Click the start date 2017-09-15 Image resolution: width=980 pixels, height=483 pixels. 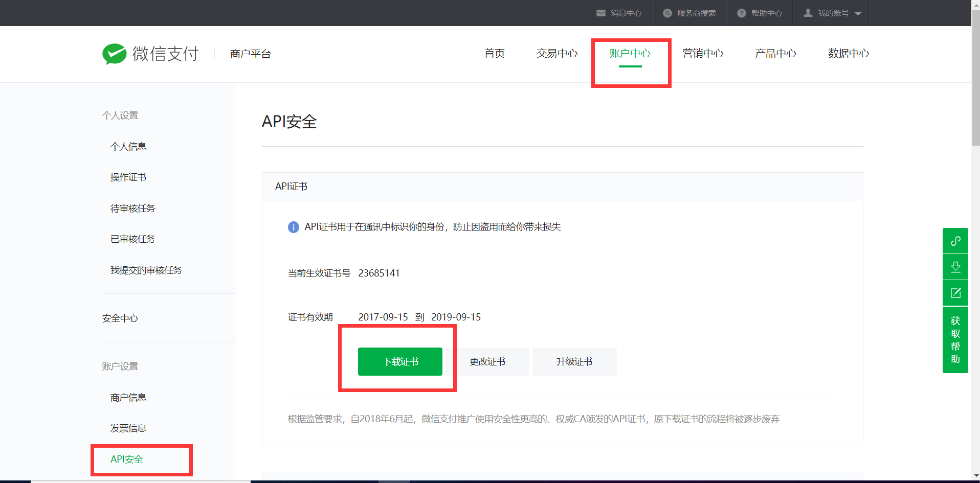383,317
